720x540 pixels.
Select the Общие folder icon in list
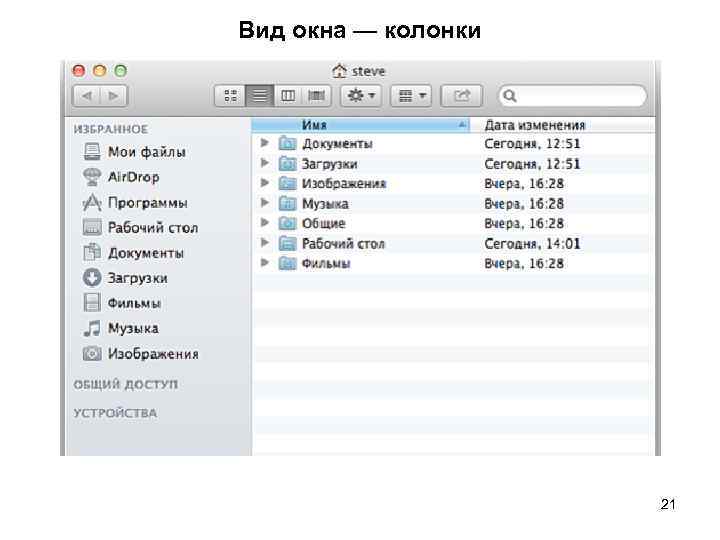(287, 223)
